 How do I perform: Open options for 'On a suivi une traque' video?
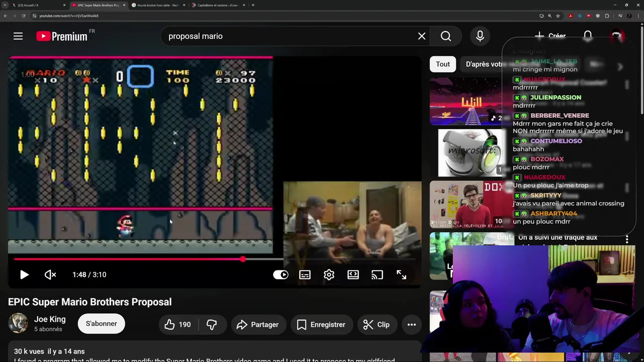[627, 240]
